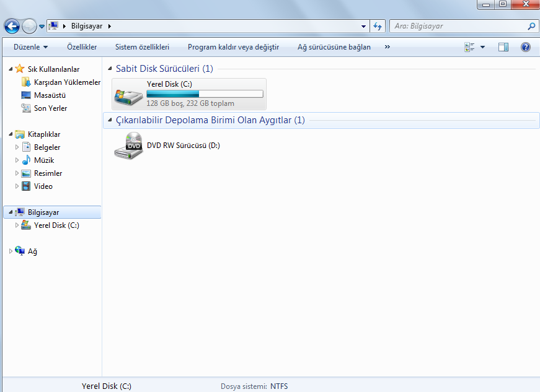
Task: Click the greyed Forward arrow button
Action: click(x=29, y=26)
